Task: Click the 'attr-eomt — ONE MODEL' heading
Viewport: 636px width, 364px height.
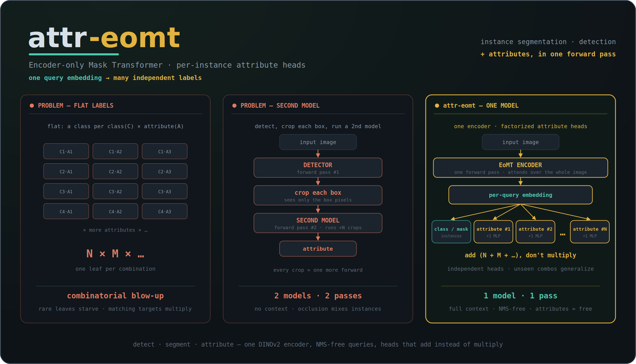Action: pos(481,106)
